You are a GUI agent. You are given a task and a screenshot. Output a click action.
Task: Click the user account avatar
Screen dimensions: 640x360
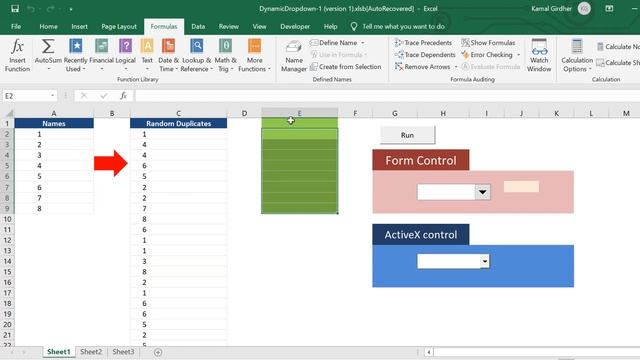[x=584, y=9]
